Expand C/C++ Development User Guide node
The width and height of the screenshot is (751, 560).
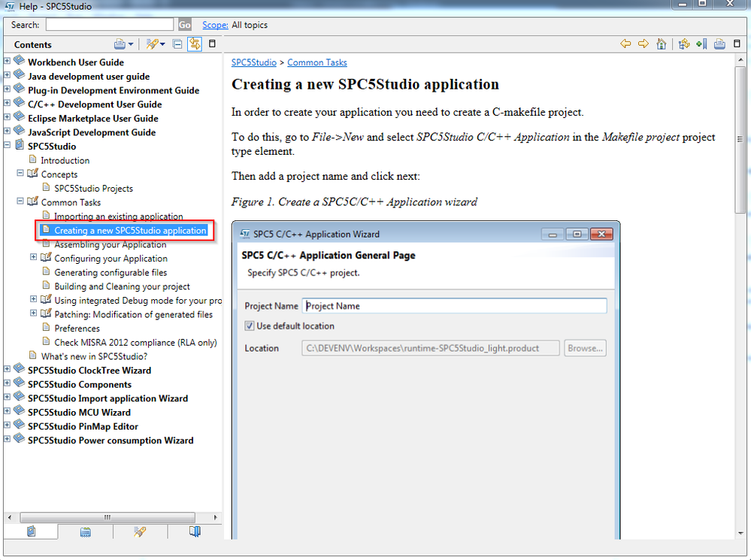pyautogui.click(x=8, y=102)
